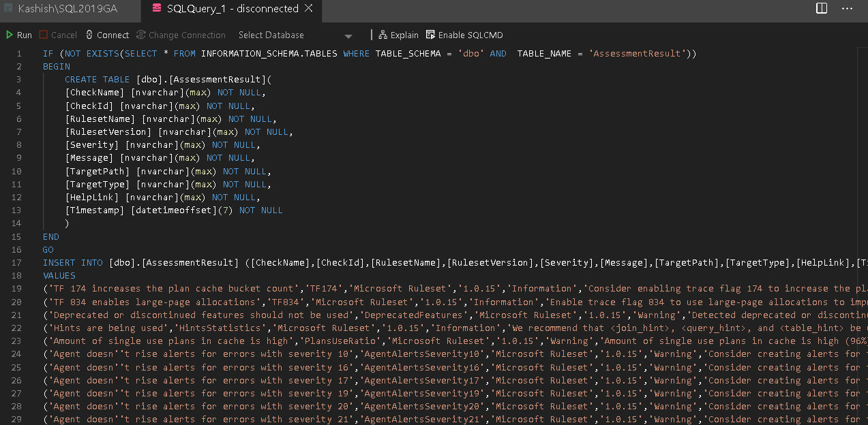The height and width of the screenshot is (425, 868).
Task: Split the editor to the right
Action: coord(822,9)
